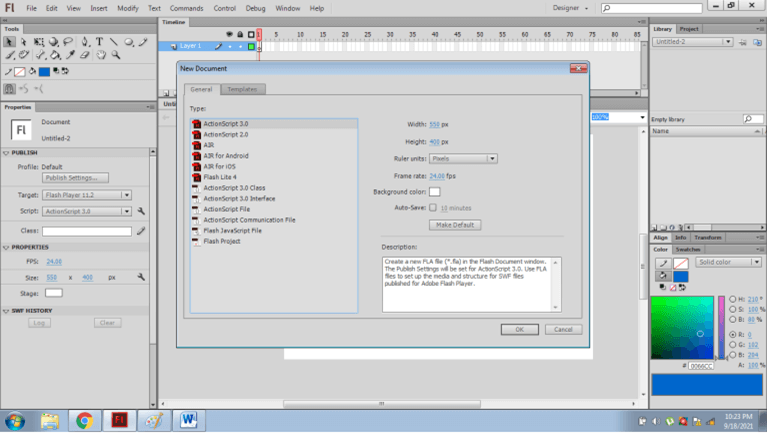Toggle Layer 1 outline green square
Image resolution: width=767 pixels, height=433 pixels.
pos(251,46)
